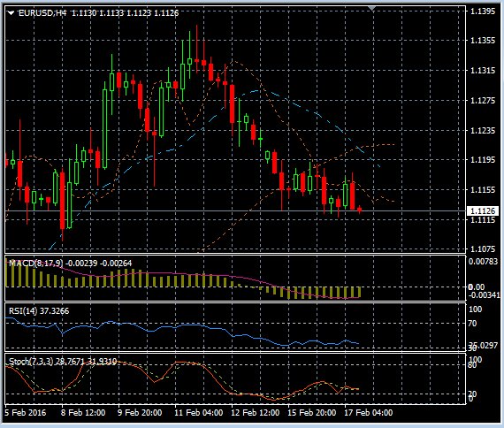Click the EURUSD,H4 chart title text

click(42, 13)
